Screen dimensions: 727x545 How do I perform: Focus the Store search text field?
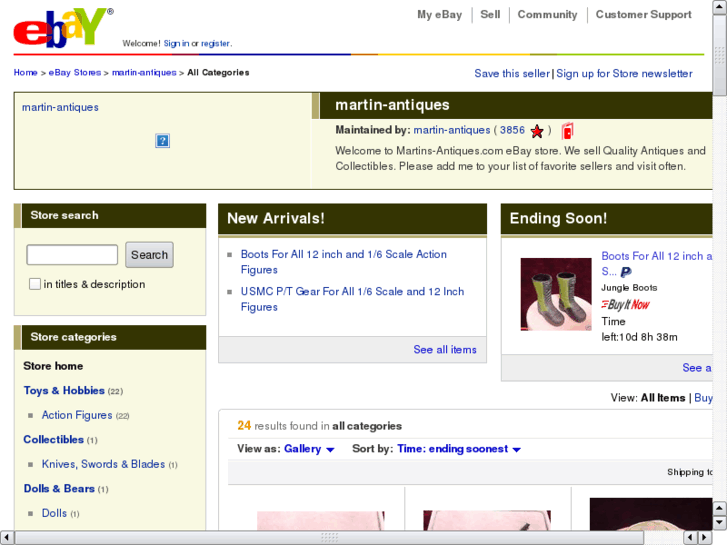pyautogui.click(x=72, y=255)
